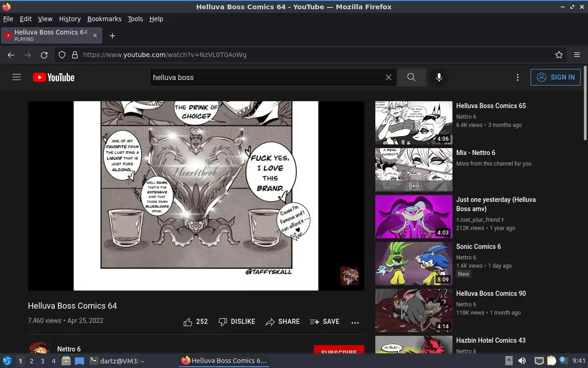588x368 pixels.
Task: Subscribe with the red SUBSCRIBE button
Action: pos(339,350)
